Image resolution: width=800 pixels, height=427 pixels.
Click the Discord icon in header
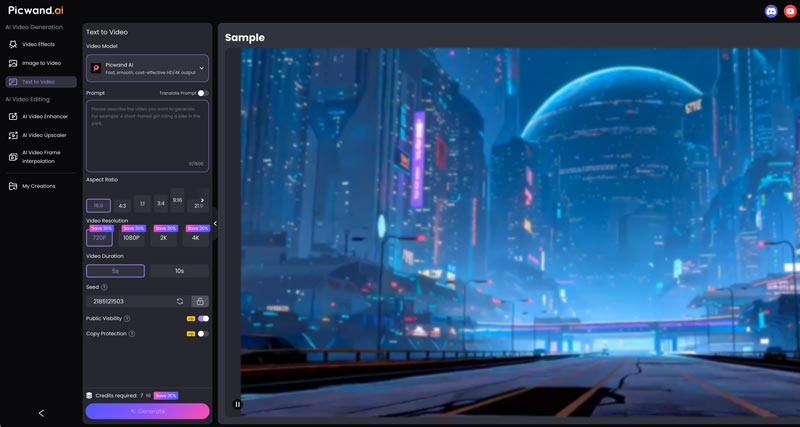771,11
